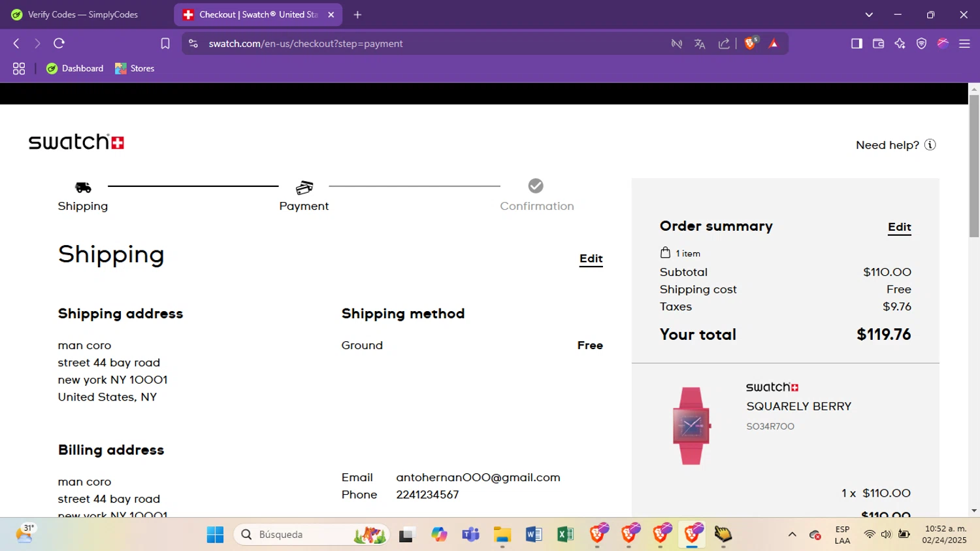Click the Brave VPN shield icon
The width and height of the screenshot is (980, 551).
pos(921,44)
